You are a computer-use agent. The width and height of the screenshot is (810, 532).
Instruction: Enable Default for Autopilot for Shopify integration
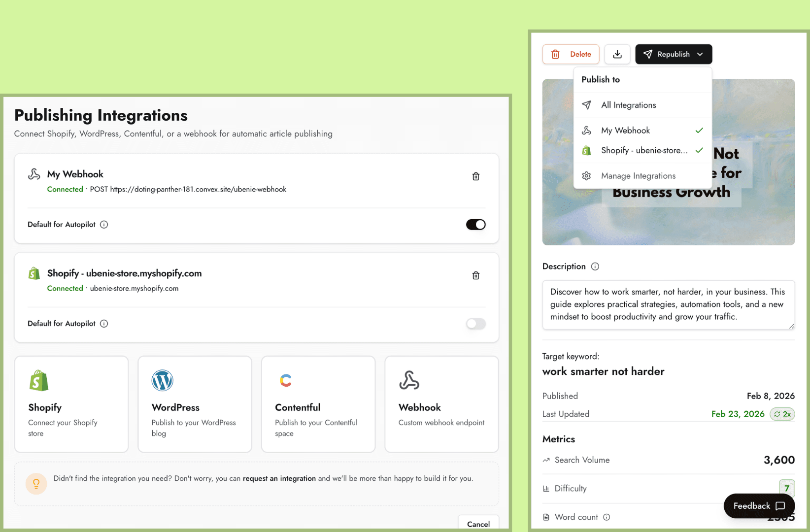point(475,324)
